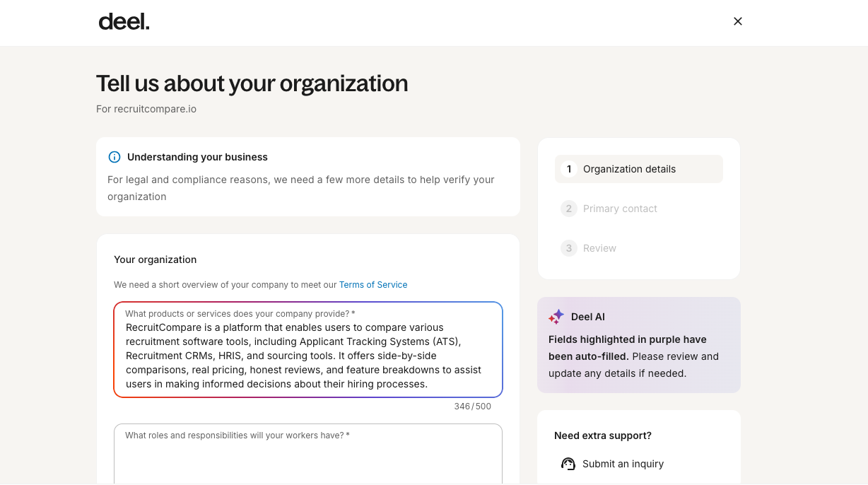Click the step number 2 circle
Screen dimensions: 868x485
pyautogui.click(x=569, y=209)
